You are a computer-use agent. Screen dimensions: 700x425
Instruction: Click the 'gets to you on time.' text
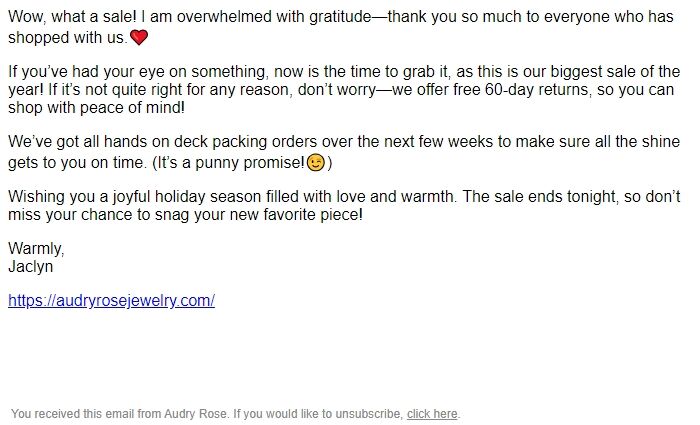[x=77, y=162]
